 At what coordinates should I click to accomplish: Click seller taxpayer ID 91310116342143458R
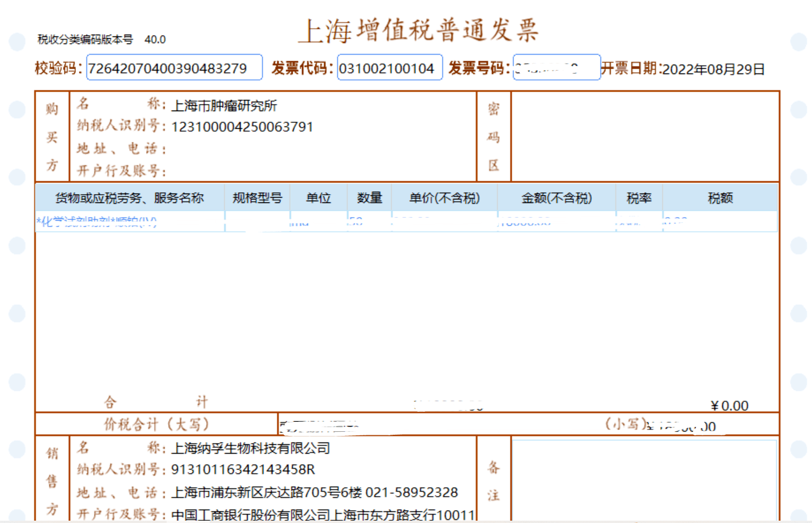[243, 469]
